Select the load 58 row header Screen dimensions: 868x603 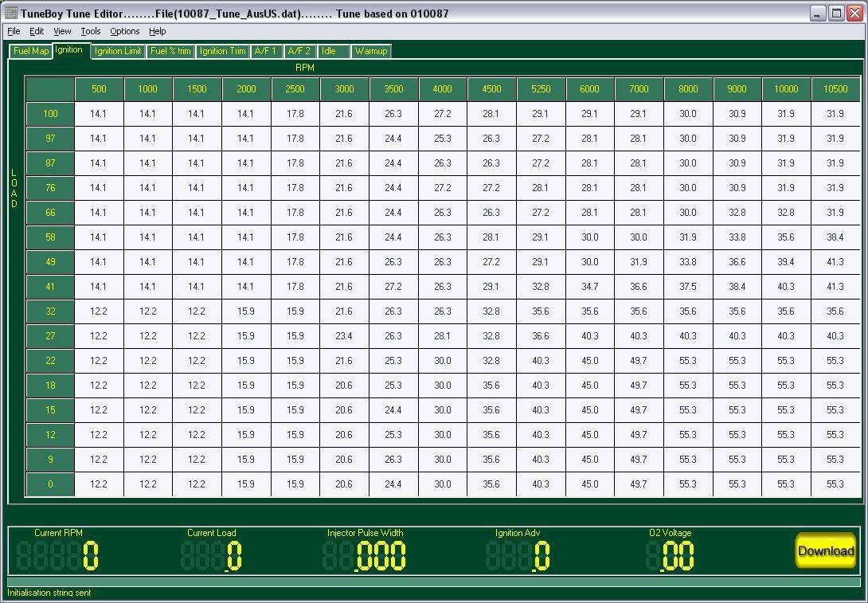tap(50, 237)
